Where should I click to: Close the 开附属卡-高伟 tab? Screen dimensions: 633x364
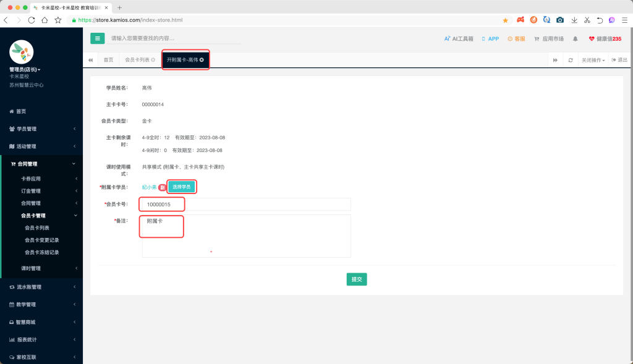click(202, 60)
